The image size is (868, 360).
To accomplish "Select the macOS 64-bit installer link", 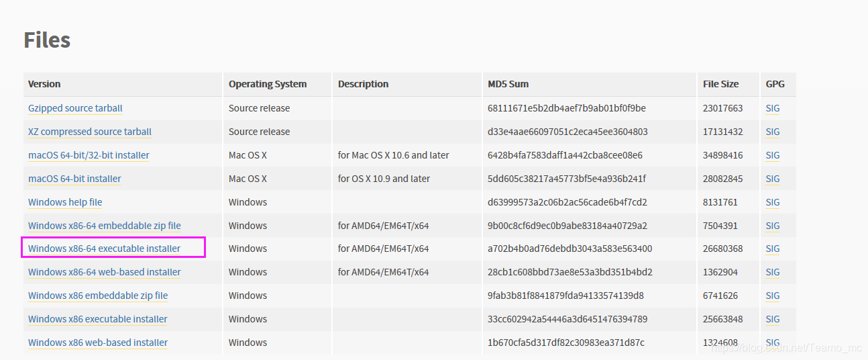I will pyautogui.click(x=74, y=179).
